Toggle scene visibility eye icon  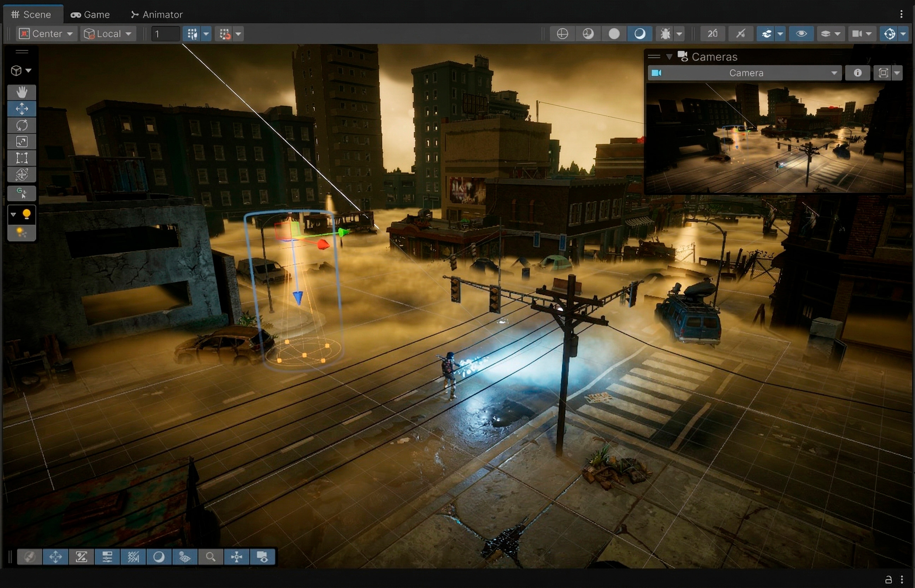pyautogui.click(x=801, y=34)
